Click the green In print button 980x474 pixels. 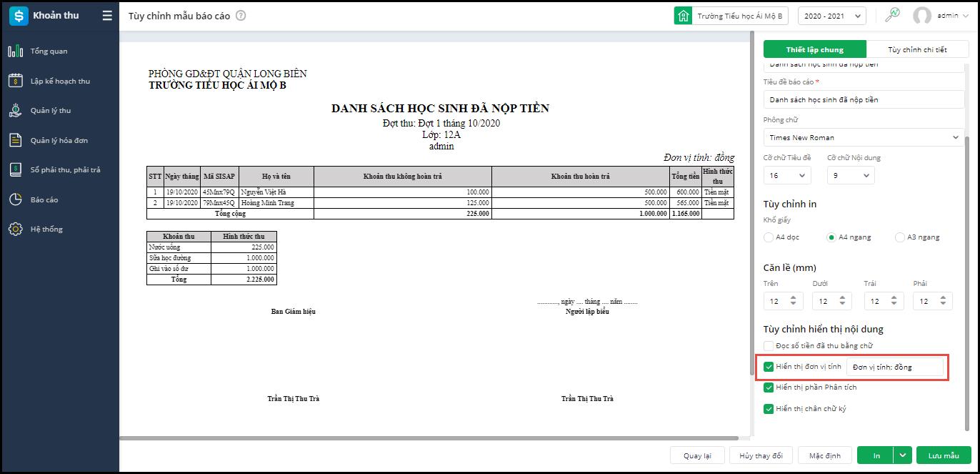(x=876, y=455)
